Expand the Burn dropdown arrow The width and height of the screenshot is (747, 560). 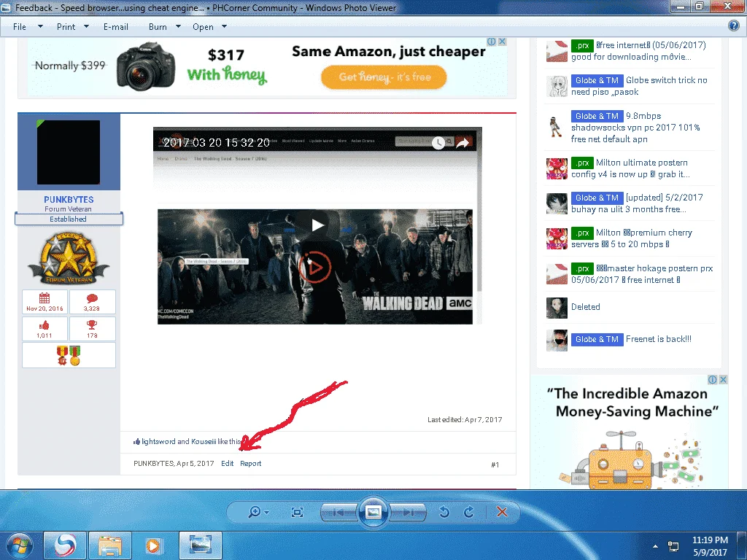178,27
